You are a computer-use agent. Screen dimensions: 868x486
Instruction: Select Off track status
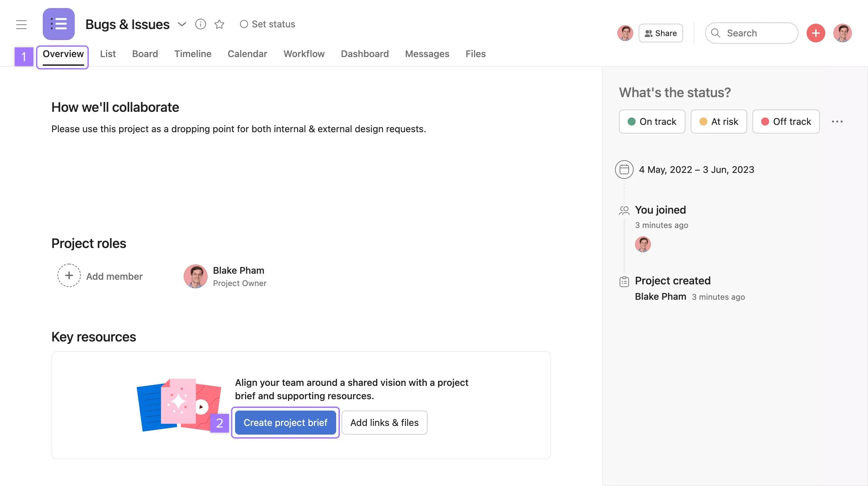[x=786, y=121]
